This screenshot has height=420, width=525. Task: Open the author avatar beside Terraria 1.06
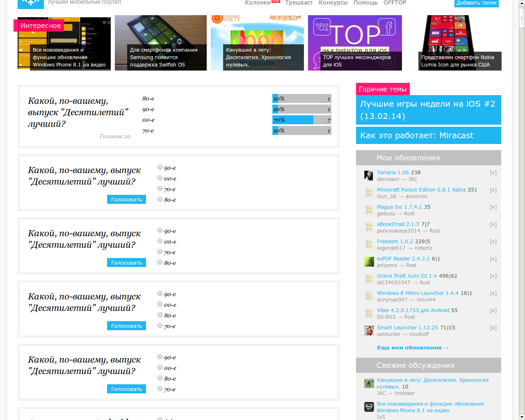click(369, 176)
